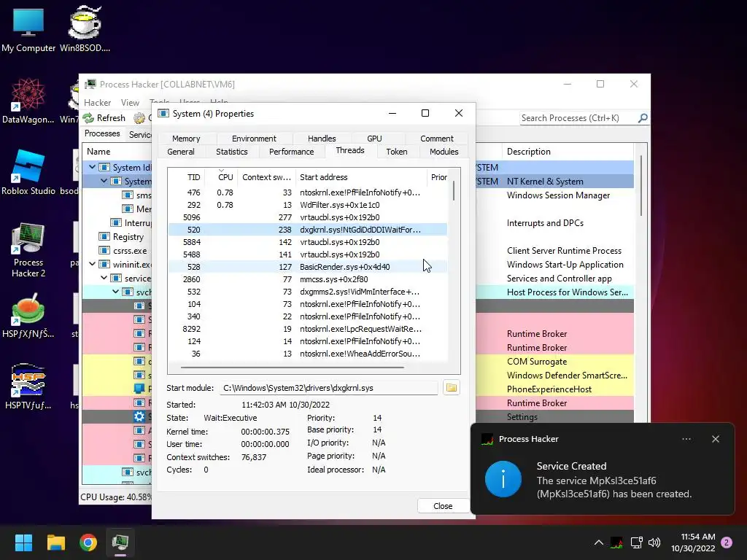
Task: Open My Computer desktop icon
Action: click(x=28, y=28)
